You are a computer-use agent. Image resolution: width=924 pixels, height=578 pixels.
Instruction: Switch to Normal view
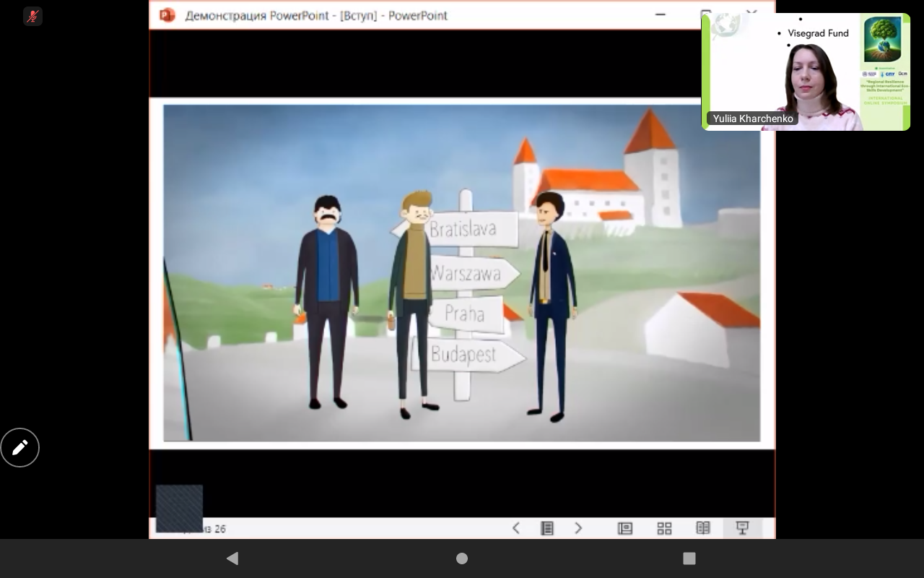coord(625,528)
